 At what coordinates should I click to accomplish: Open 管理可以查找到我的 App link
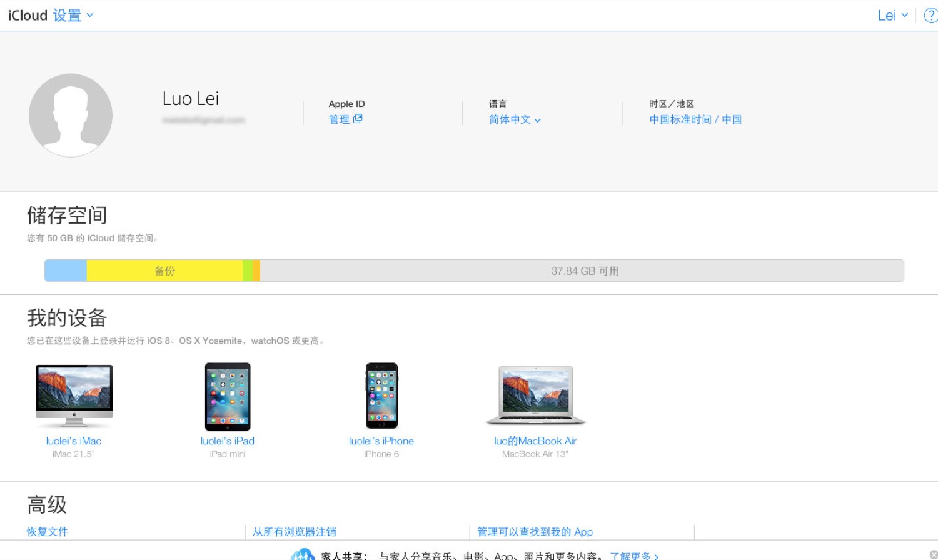coord(535,532)
